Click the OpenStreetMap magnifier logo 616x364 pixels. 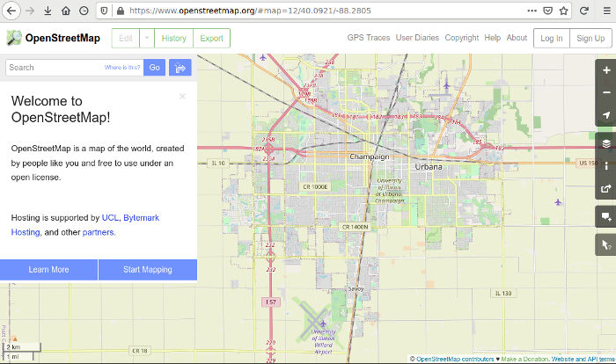click(x=14, y=38)
